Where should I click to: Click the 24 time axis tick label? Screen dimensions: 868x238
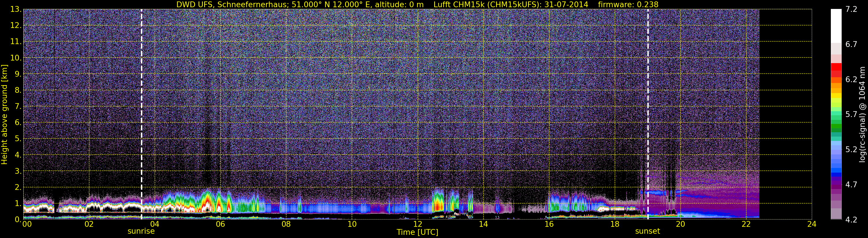tap(812, 224)
